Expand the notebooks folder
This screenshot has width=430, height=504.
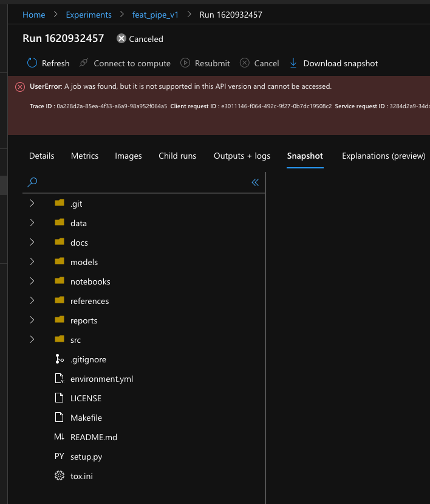[x=32, y=281]
